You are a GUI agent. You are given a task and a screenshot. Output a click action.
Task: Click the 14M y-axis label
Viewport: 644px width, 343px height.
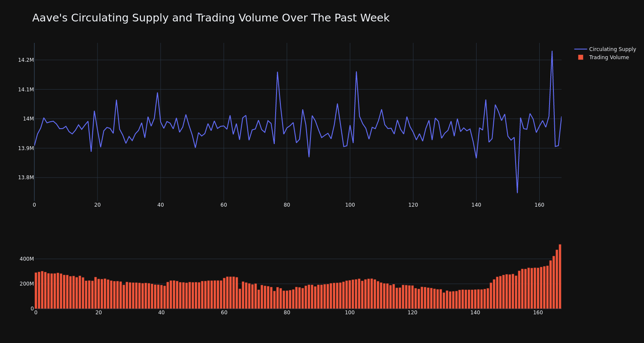pyautogui.click(x=28, y=119)
